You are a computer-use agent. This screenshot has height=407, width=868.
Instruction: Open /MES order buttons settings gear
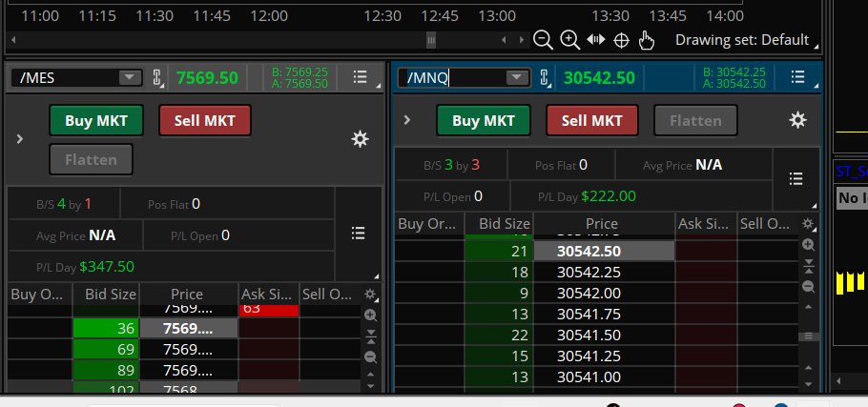tap(361, 139)
